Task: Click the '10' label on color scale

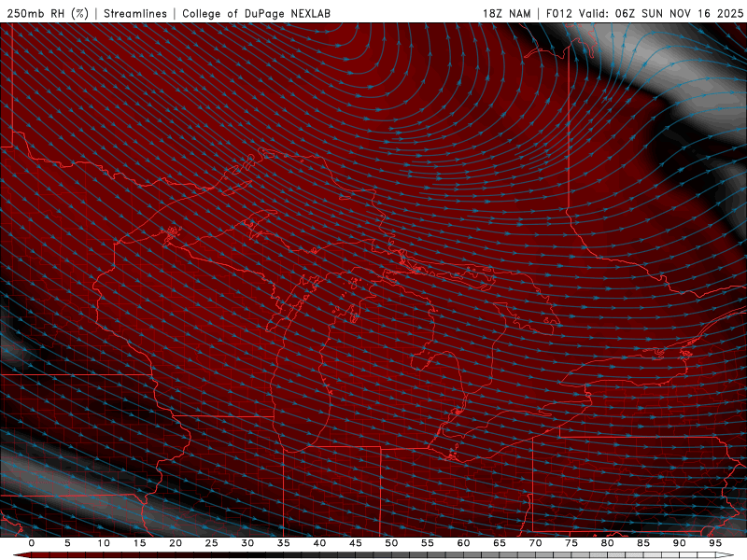Action: coord(104,543)
